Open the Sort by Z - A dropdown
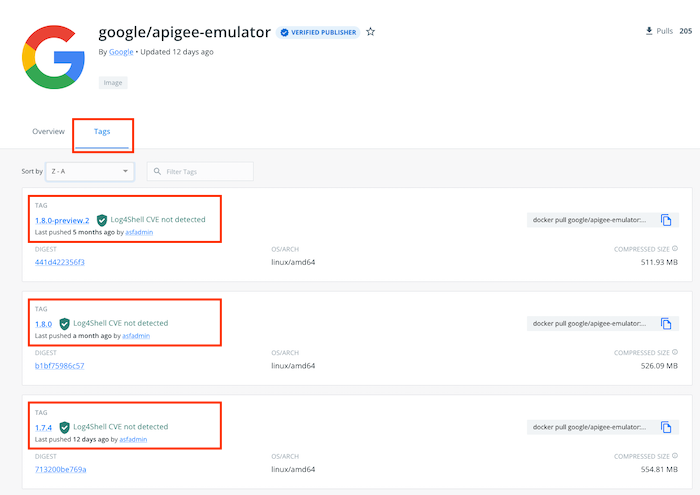 point(90,172)
